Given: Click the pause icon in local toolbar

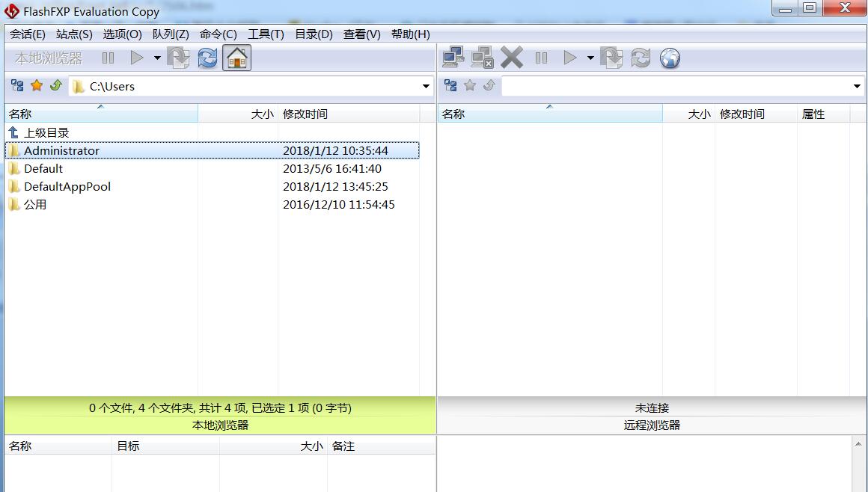Looking at the screenshot, I should [109, 58].
